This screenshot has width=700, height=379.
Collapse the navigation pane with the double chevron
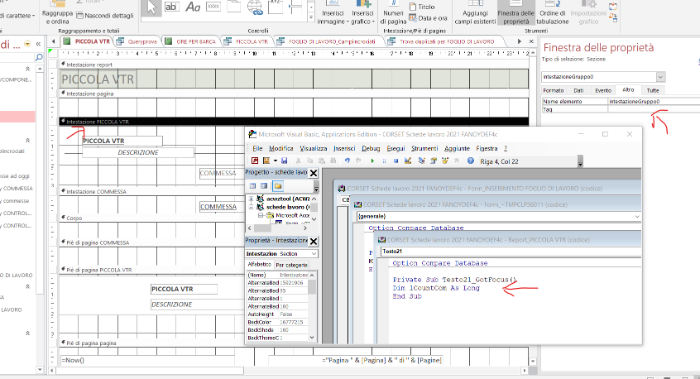38,44
